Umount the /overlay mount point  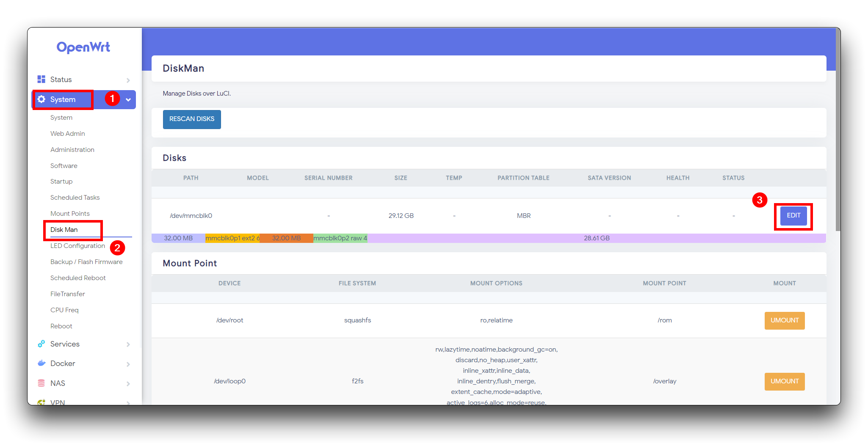[x=785, y=382]
